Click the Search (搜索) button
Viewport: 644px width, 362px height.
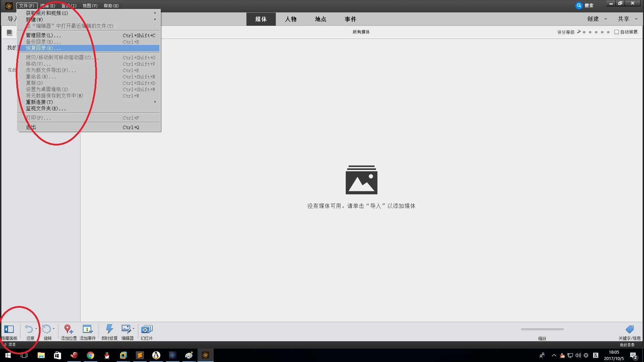pyautogui.click(x=585, y=5)
